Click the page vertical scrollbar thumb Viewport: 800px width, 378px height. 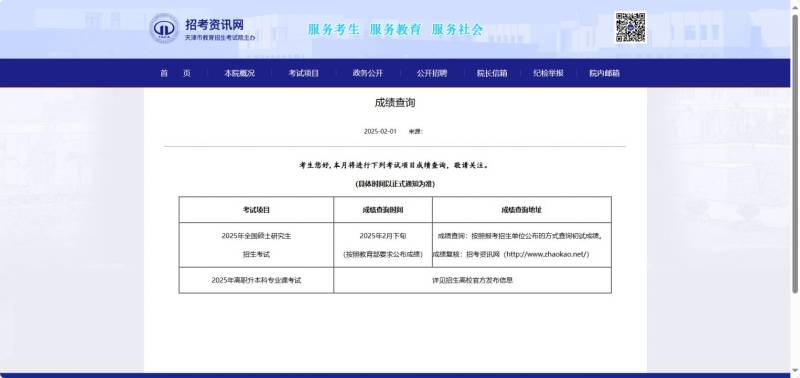tap(795, 153)
